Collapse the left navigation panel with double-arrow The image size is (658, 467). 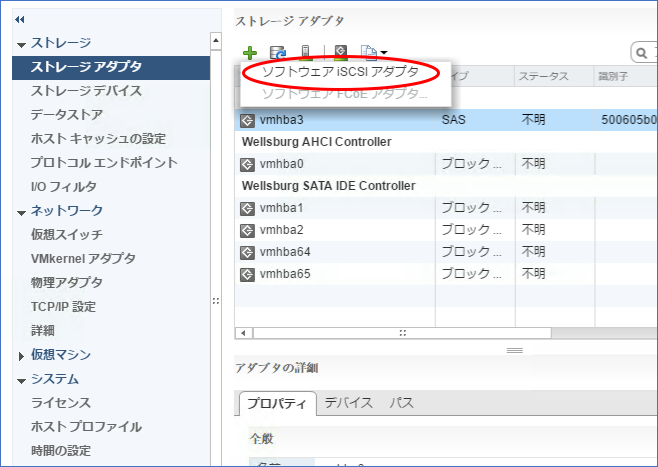[x=20, y=19]
